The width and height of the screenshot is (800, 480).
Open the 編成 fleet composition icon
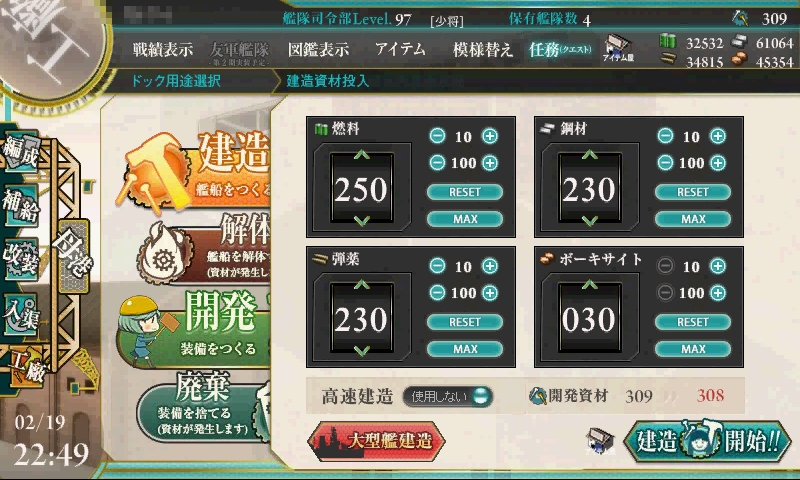[20, 151]
